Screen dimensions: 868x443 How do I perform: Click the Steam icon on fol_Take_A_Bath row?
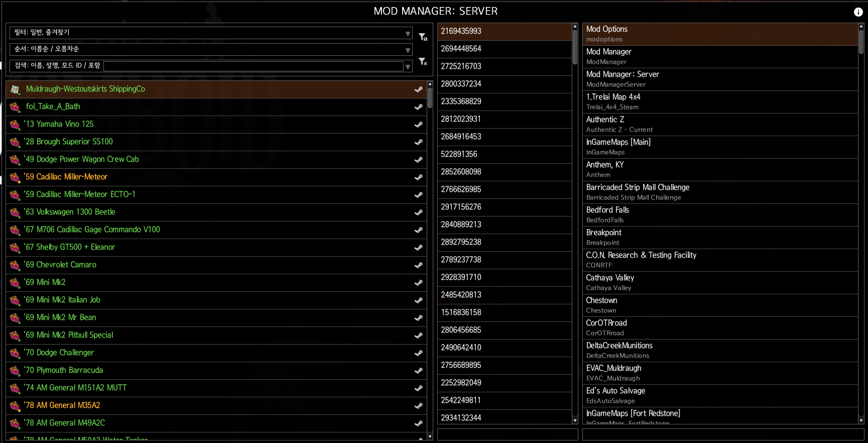coord(418,107)
